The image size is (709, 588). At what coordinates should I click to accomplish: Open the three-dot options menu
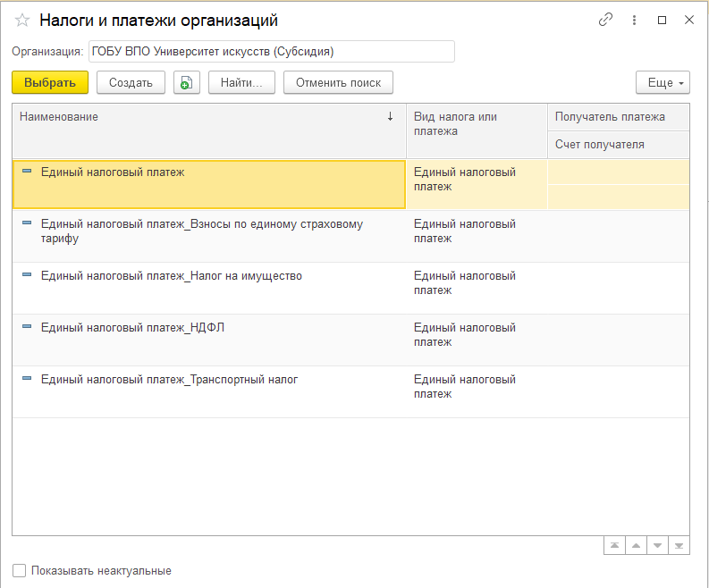[x=635, y=20]
